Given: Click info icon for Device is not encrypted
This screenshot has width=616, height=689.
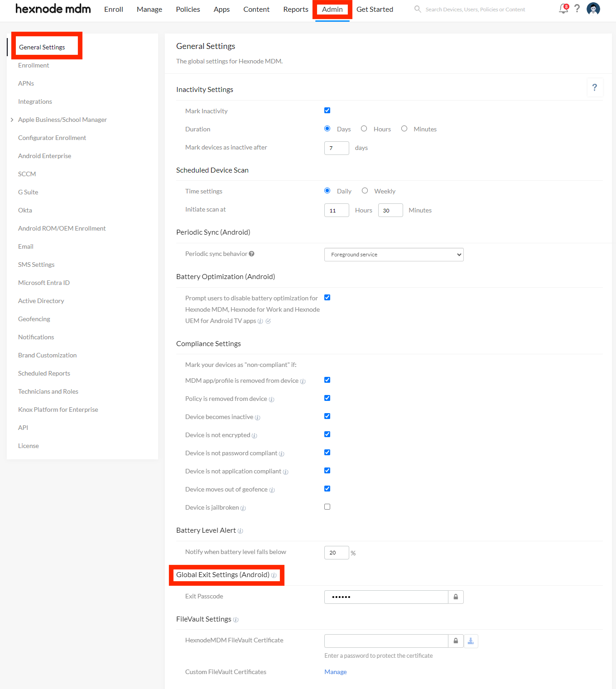Looking at the screenshot, I should pyautogui.click(x=254, y=436).
